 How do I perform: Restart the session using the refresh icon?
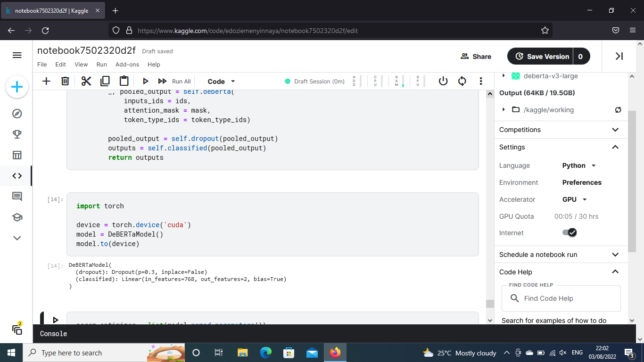click(462, 81)
